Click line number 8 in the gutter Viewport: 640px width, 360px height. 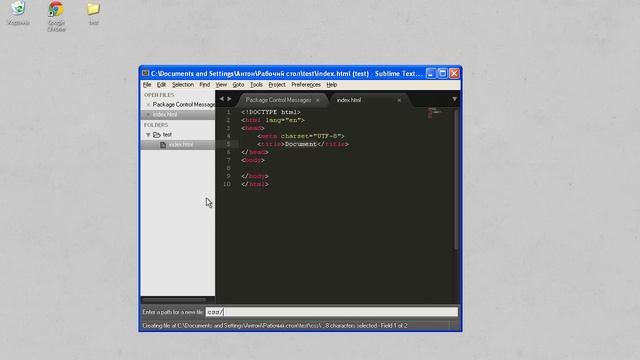[x=228, y=168]
